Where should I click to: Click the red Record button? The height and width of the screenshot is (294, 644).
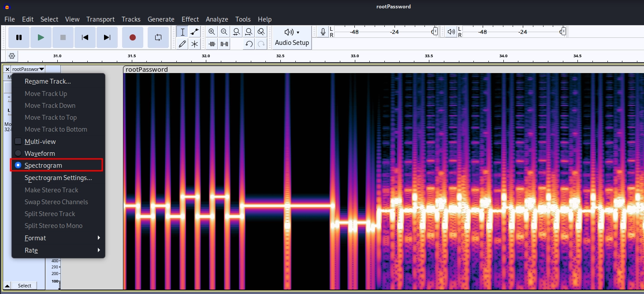[x=133, y=37]
